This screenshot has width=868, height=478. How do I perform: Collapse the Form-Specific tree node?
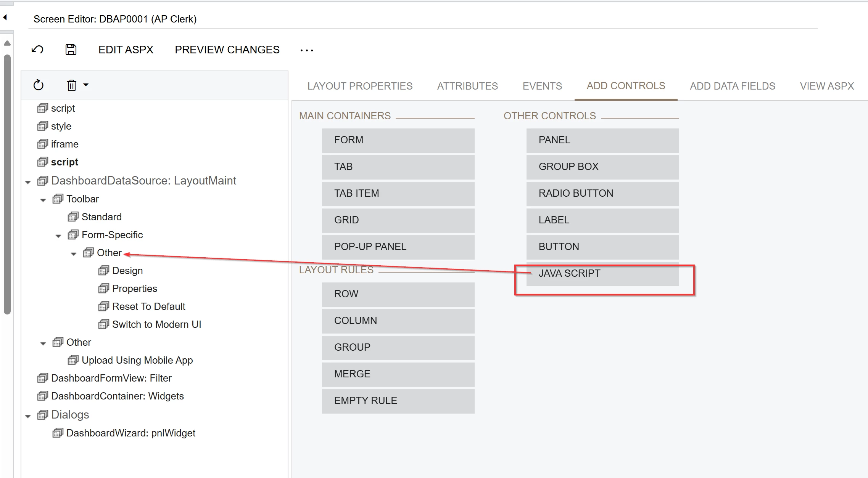click(x=58, y=236)
